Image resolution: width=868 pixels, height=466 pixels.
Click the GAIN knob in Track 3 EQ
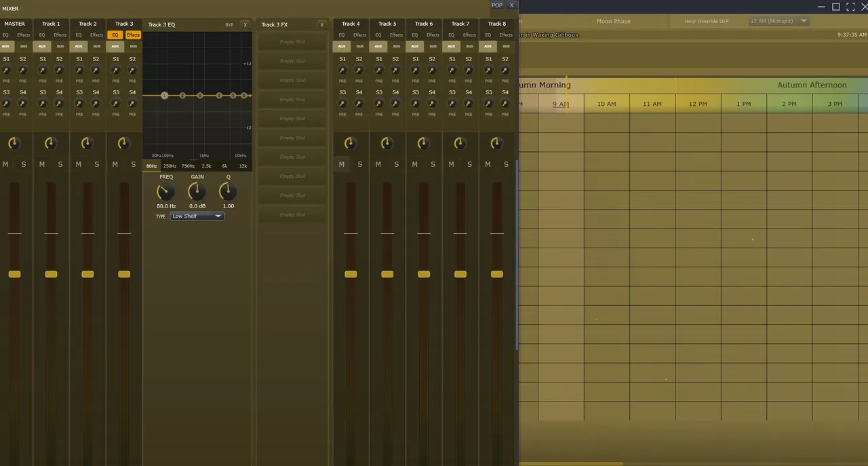pyautogui.click(x=197, y=192)
